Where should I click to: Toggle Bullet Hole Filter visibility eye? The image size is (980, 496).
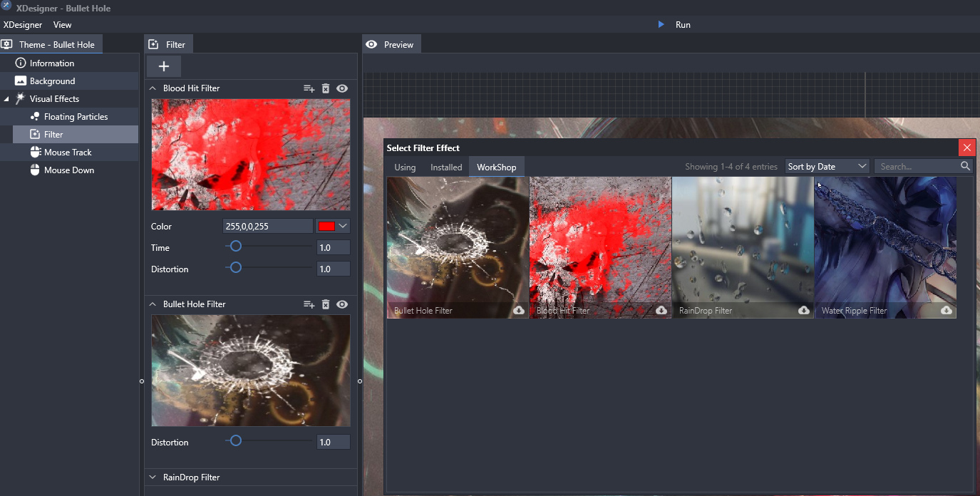tap(342, 304)
